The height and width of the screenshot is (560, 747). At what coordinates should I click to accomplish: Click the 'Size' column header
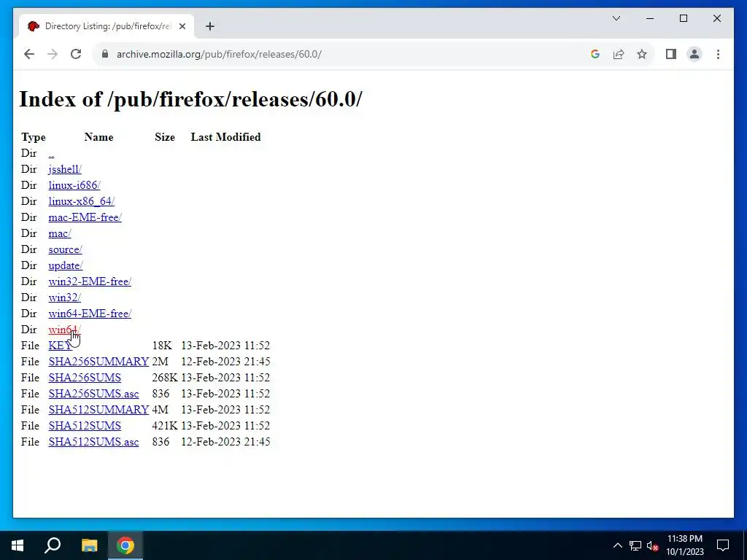coord(165,137)
